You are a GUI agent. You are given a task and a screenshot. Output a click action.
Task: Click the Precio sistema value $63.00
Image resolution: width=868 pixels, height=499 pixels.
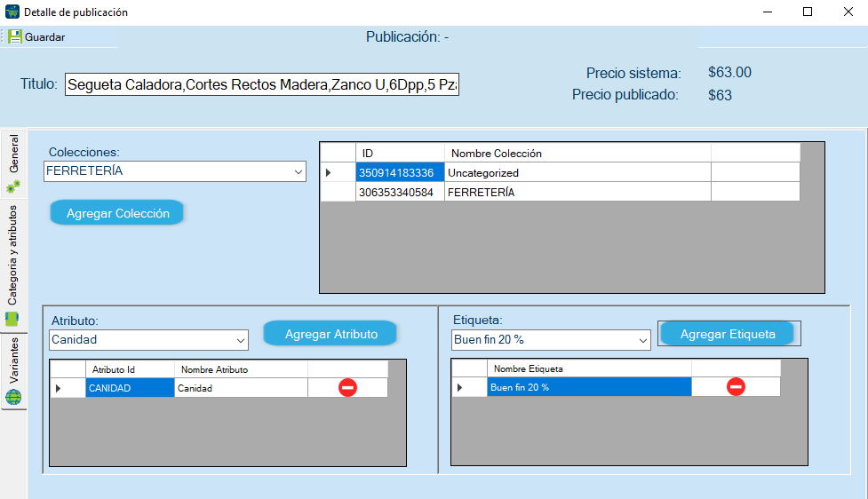point(729,73)
